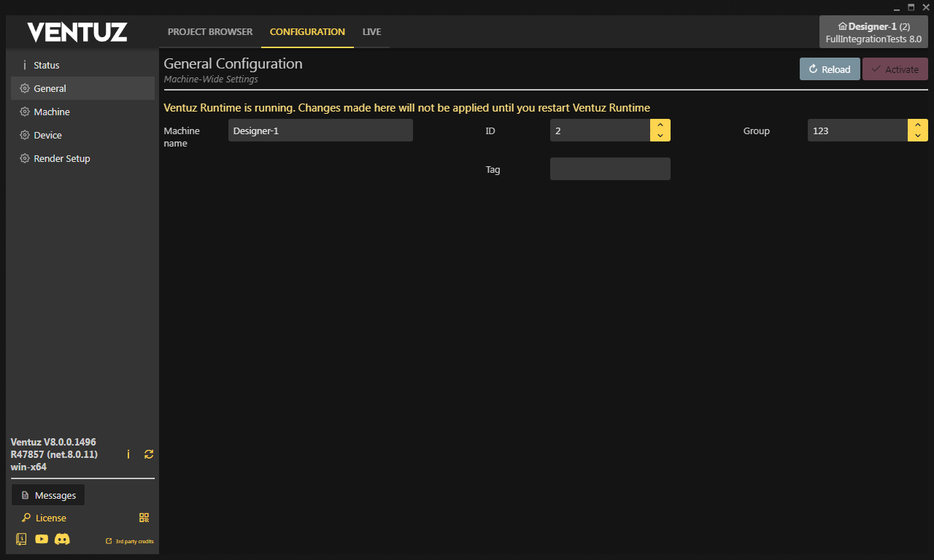Image resolution: width=934 pixels, height=560 pixels.
Task: Select Render Setup in the sidebar
Action: (x=61, y=158)
